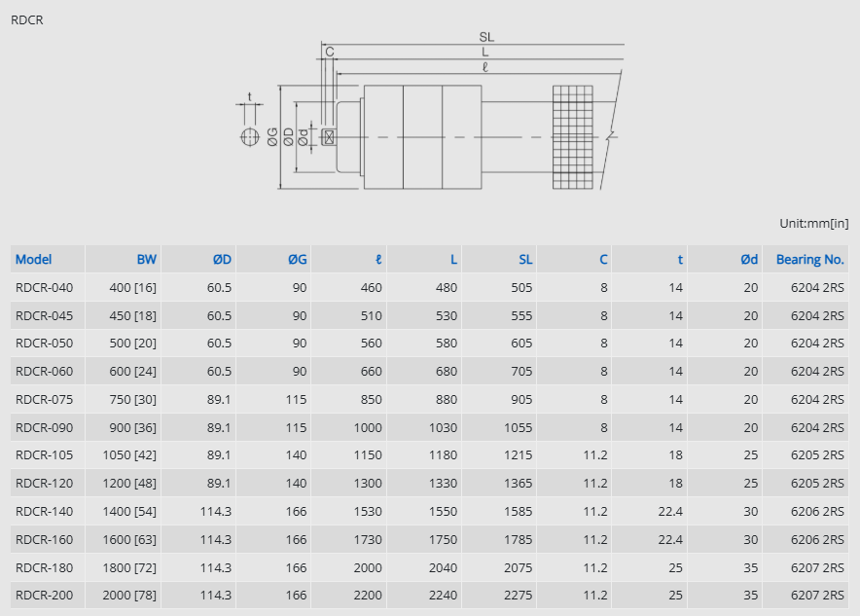Select the RDCR-105 model name
The image size is (860, 616).
point(44,454)
